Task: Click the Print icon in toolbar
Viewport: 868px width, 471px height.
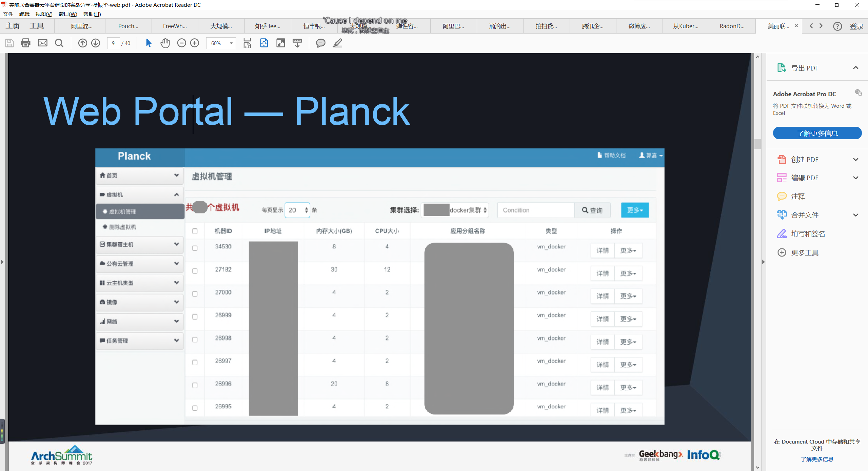Action: pos(26,43)
